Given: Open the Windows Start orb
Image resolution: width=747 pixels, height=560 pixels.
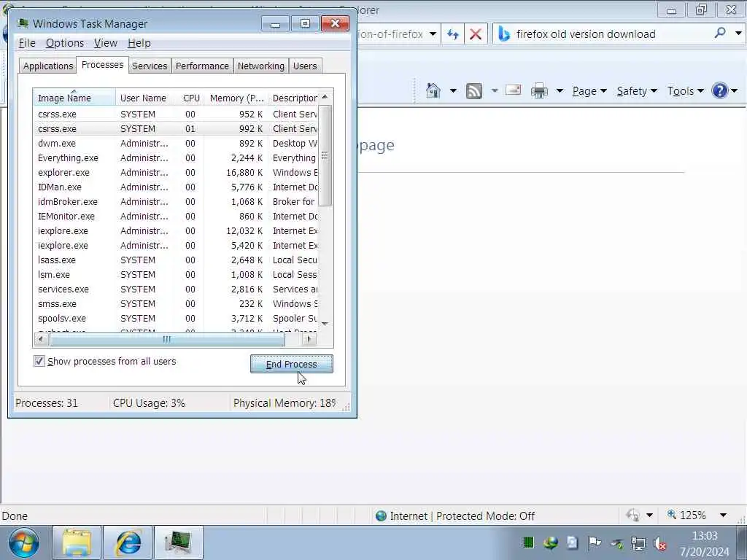Looking at the screenshot, I should coord(24,542).
